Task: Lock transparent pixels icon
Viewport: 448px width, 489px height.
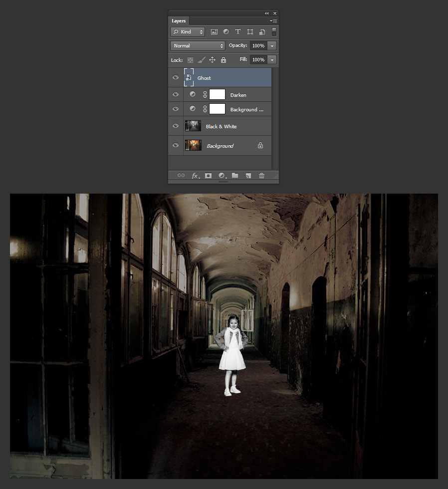Action: [x=190, y=60]
